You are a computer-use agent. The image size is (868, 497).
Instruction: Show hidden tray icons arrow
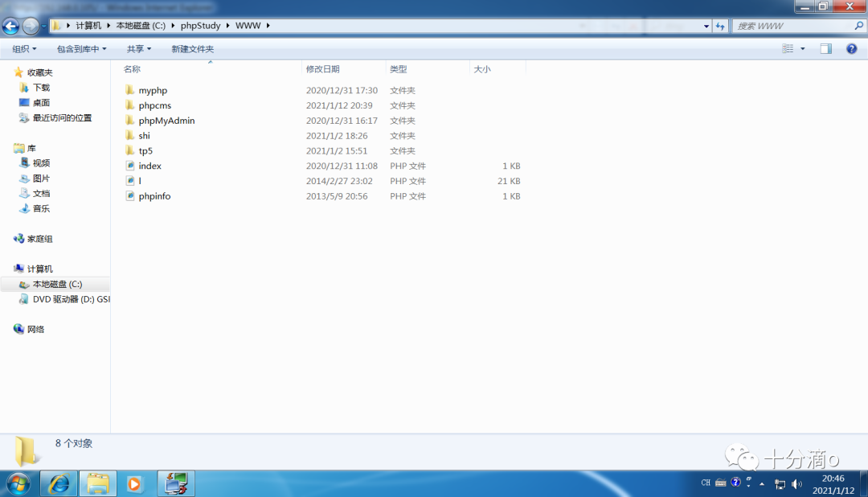pyautogui.click(x=762, y=484)
